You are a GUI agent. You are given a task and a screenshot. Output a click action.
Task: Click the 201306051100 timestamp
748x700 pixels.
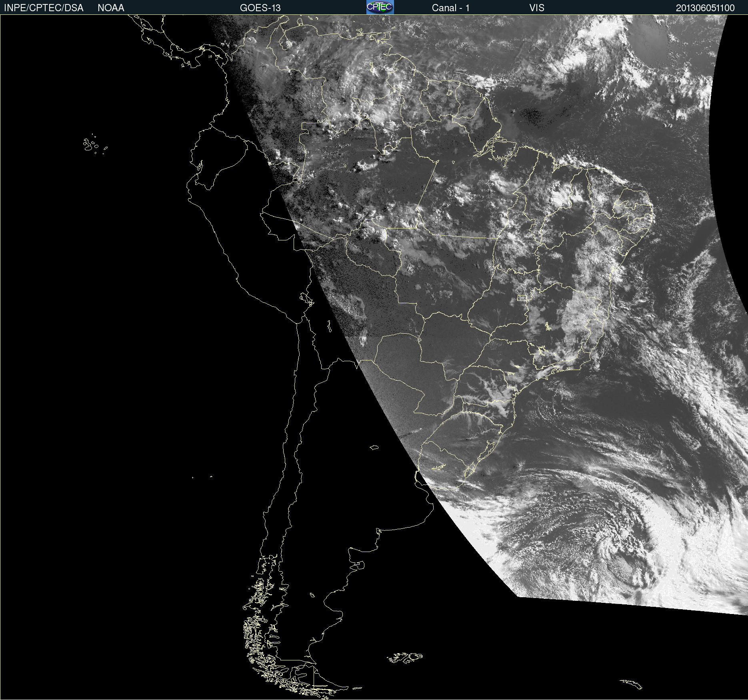tap(705, 8)
